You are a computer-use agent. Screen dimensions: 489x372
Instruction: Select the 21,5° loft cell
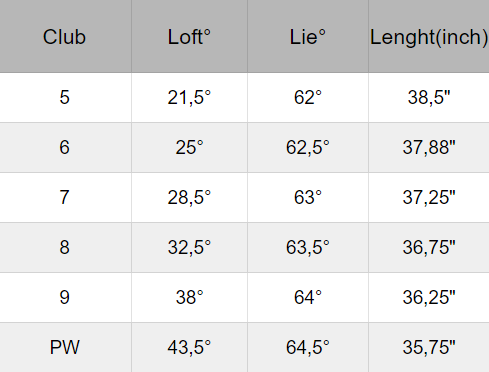coord(189,97)
